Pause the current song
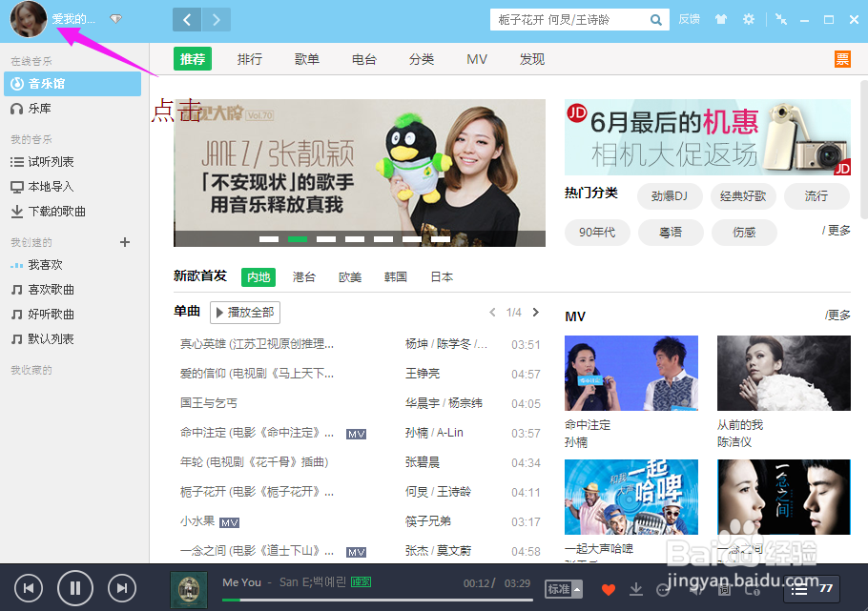868x611 pixels. tap(75, 588)
